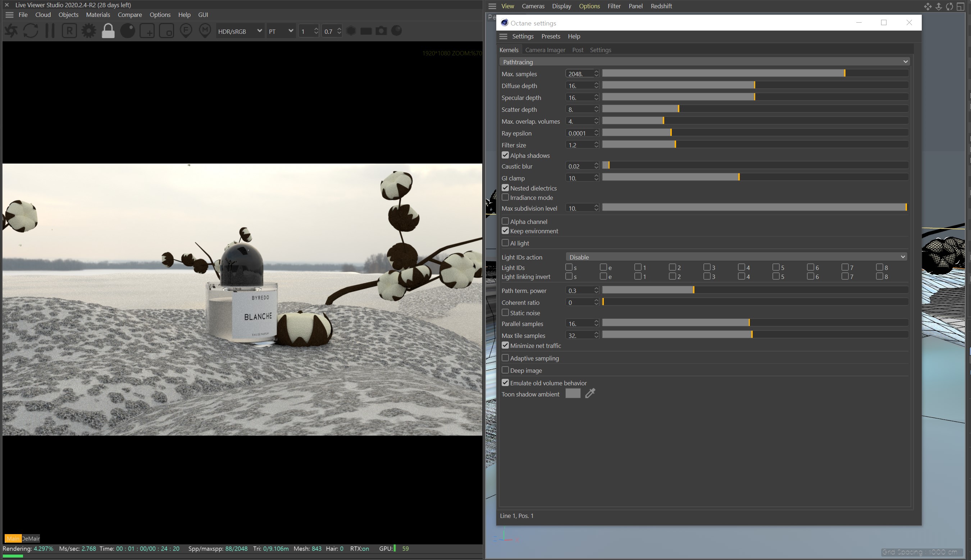The image size is (971, 560).
Task: Uncheck Keep environment
Action: coord(505,231)
